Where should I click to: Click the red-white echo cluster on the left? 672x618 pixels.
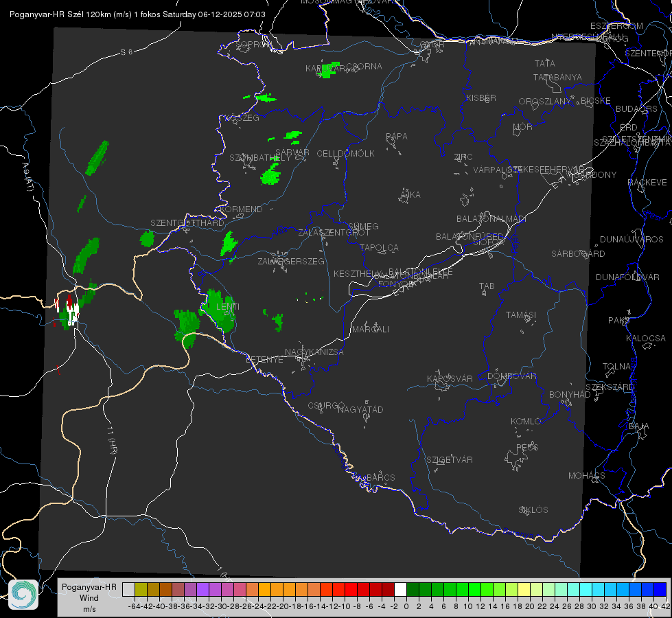tap(69, 310)
